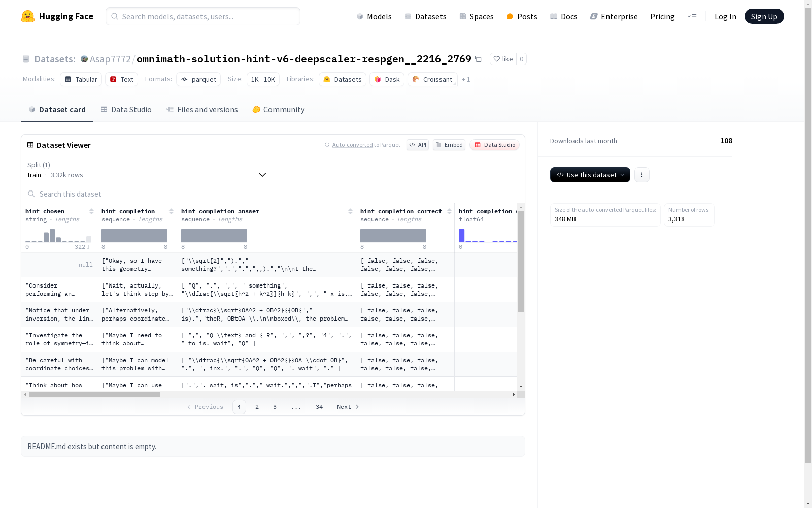
Task: Go to page 2 of the table
Action: point(257,407)
